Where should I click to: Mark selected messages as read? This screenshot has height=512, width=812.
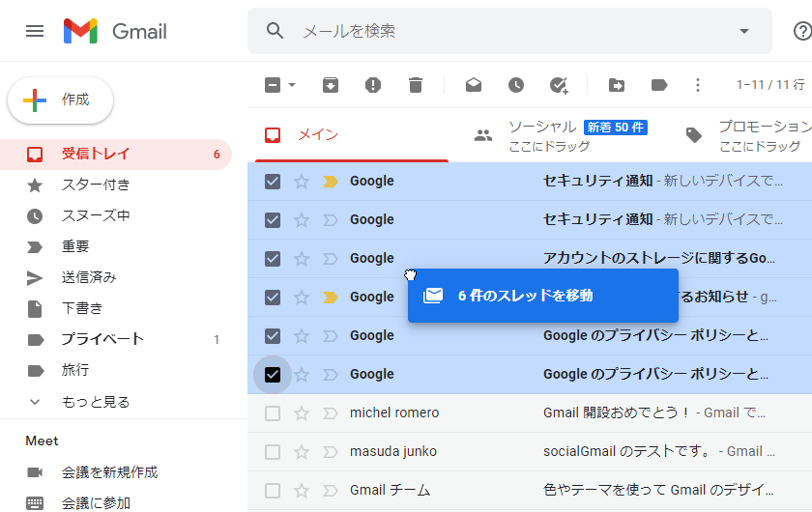tap(474, 85)
